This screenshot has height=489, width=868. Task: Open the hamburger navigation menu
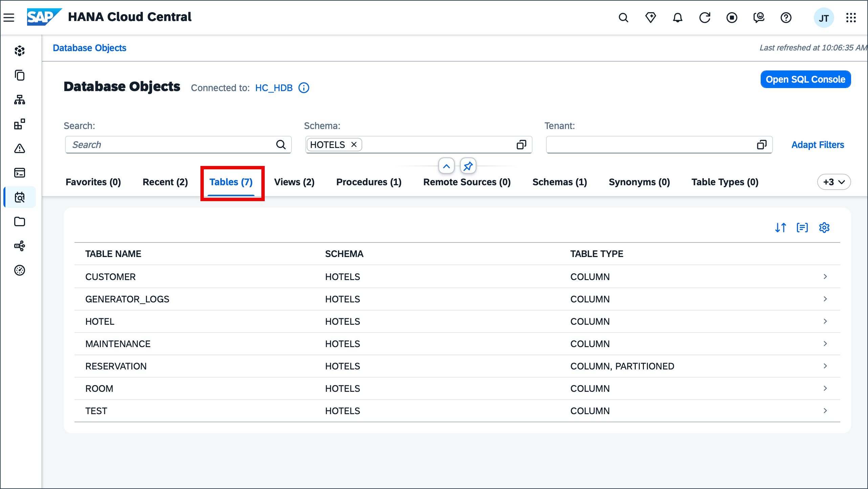[x=9, y=17]
